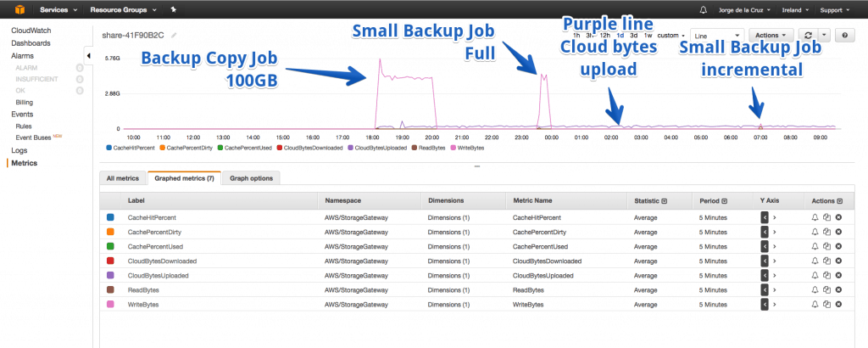Duplicate the CloudBytesDownloaded metric row

point(826,261)
